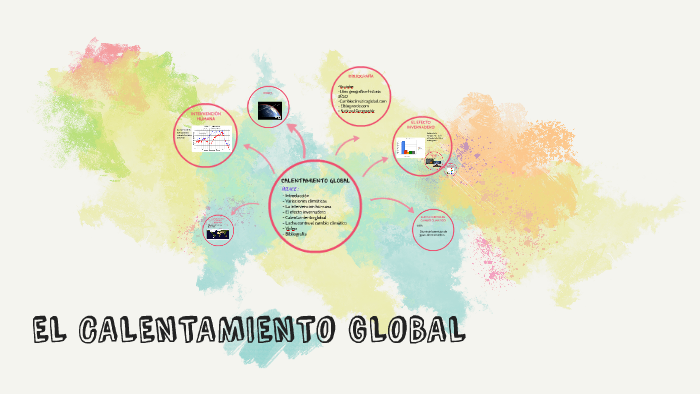700x394 pixels.
Task: Click the arrow pointing to world map circle
Action: pyautogui.click(x=245, y=209)
